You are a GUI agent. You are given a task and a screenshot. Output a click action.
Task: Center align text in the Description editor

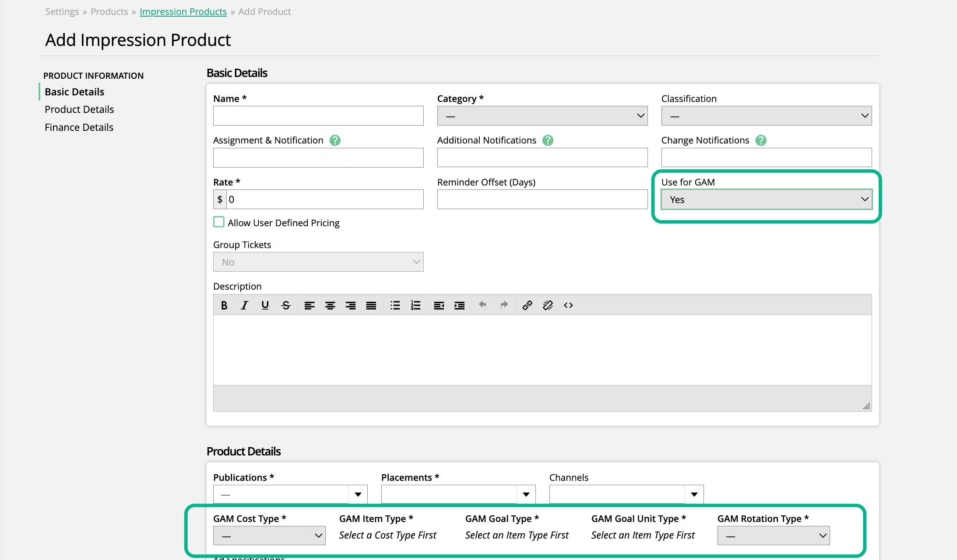(330, 305)
